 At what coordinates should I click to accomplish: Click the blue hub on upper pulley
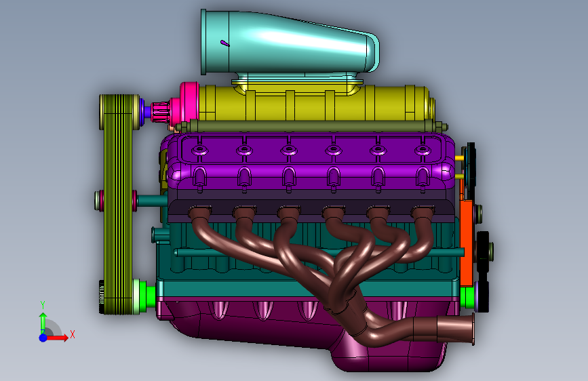tap(142, 111)
